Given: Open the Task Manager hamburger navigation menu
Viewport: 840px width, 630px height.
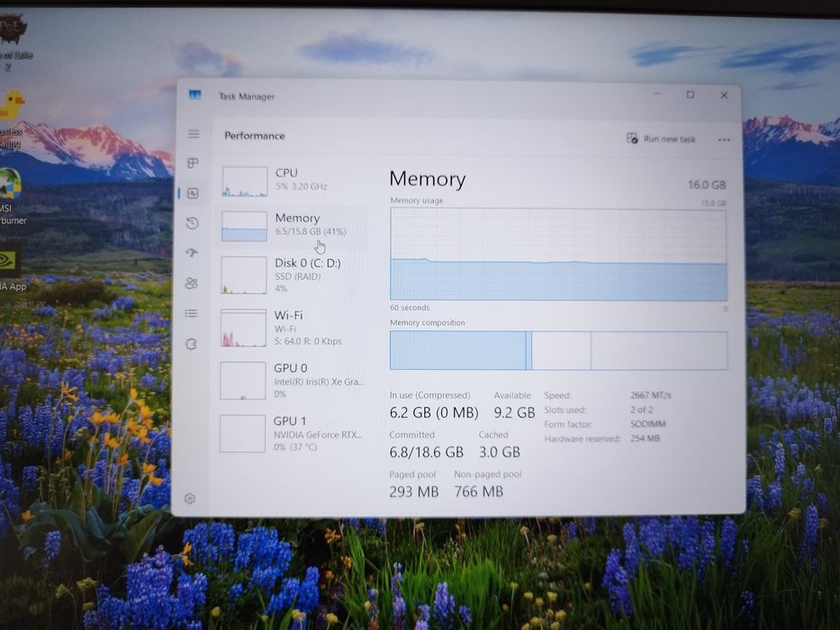Looking at the screenshot, I should click(x=194, y=134).
